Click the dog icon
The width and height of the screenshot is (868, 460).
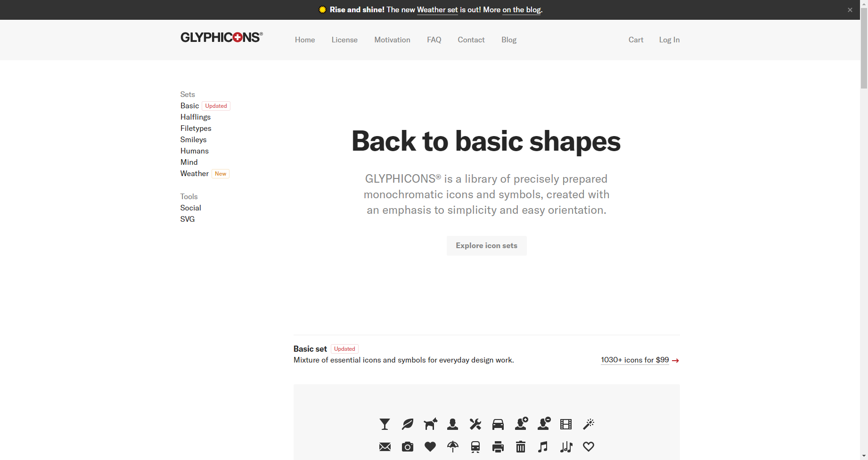(430, 424)
